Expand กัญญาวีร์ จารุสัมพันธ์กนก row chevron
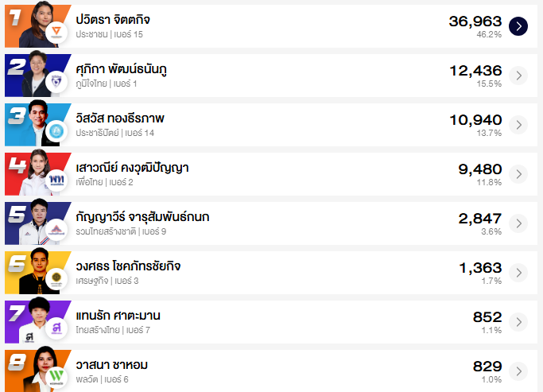Viewport: 543px width, 392px height. click(x=518, y=223)
